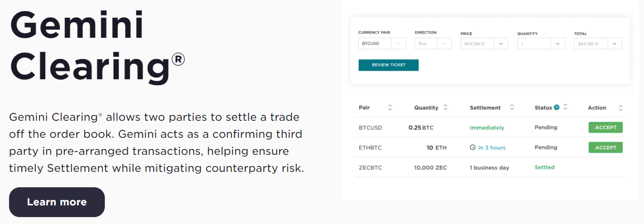Click into the Total input field
This screenshot has width=644, height=224.
590,44
